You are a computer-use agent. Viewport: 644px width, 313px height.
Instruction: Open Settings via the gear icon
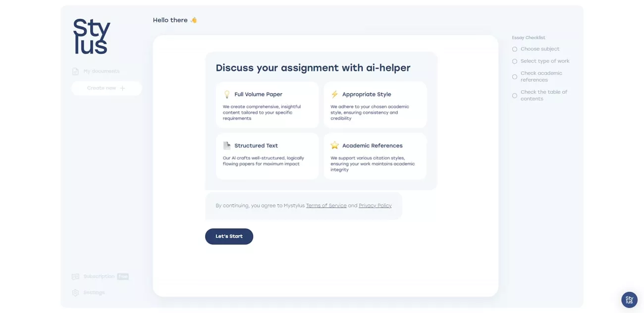[x=75, y=292]
